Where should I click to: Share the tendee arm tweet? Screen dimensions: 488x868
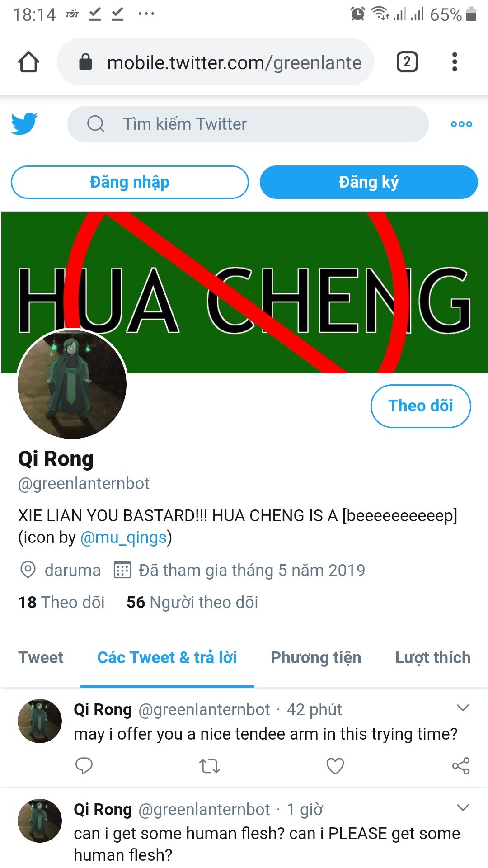(461, 766)
